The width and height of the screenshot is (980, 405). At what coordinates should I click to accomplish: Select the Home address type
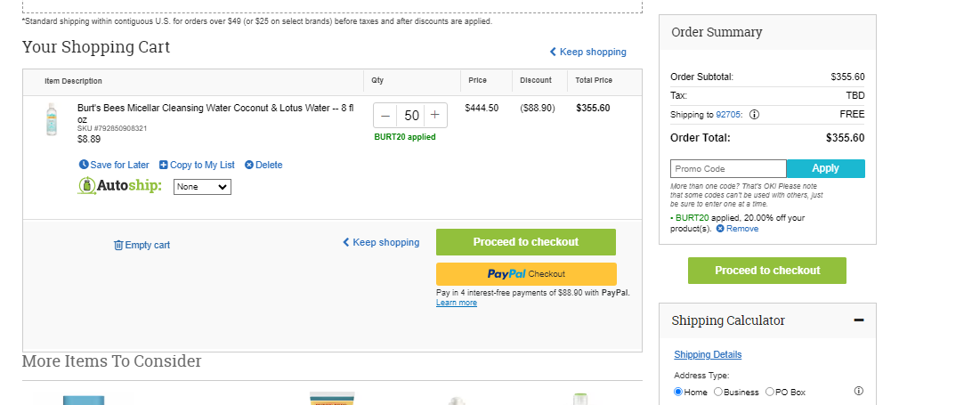click(x=678, y=392)
